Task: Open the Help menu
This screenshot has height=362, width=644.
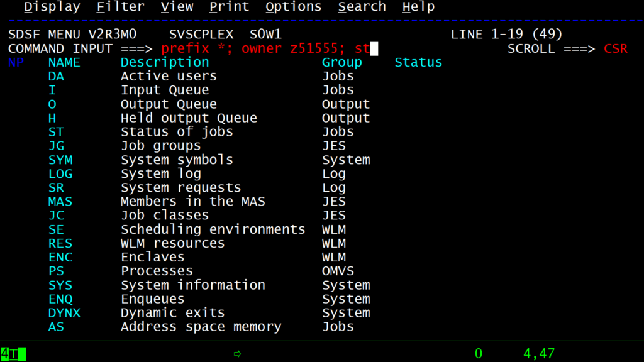Action: click(418, 6)
